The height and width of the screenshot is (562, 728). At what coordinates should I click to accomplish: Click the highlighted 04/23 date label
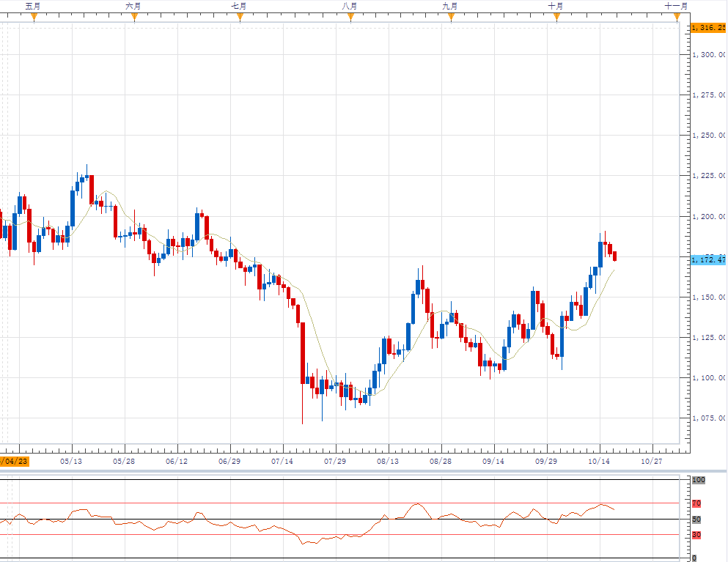15,462
